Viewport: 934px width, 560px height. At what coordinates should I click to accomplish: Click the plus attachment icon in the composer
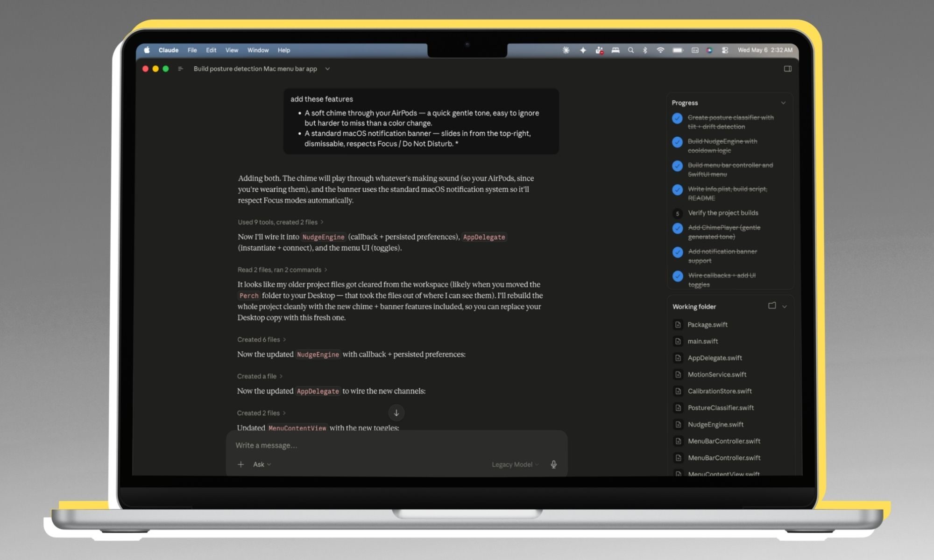pos(241,464)
